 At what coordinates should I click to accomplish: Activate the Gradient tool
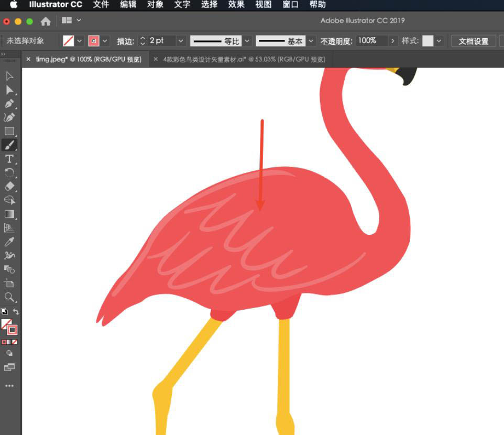click(x=9, y=214)
